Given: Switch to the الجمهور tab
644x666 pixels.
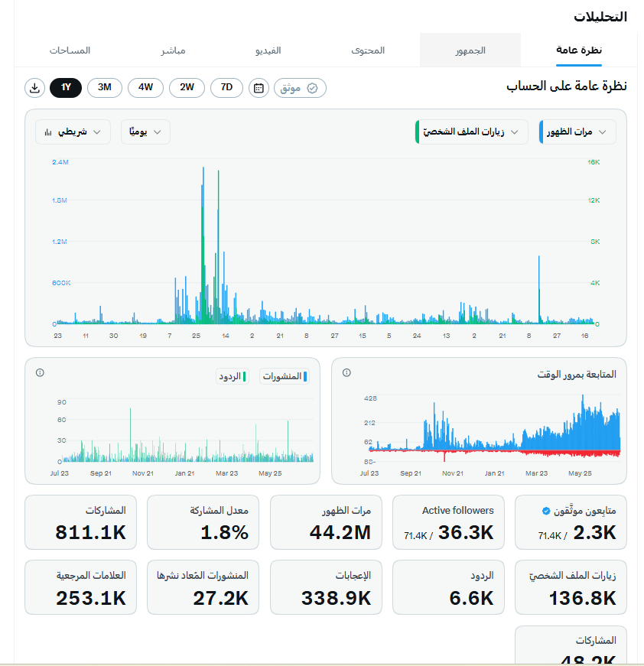Looking at the screenshot, I should tap(470, 50).
